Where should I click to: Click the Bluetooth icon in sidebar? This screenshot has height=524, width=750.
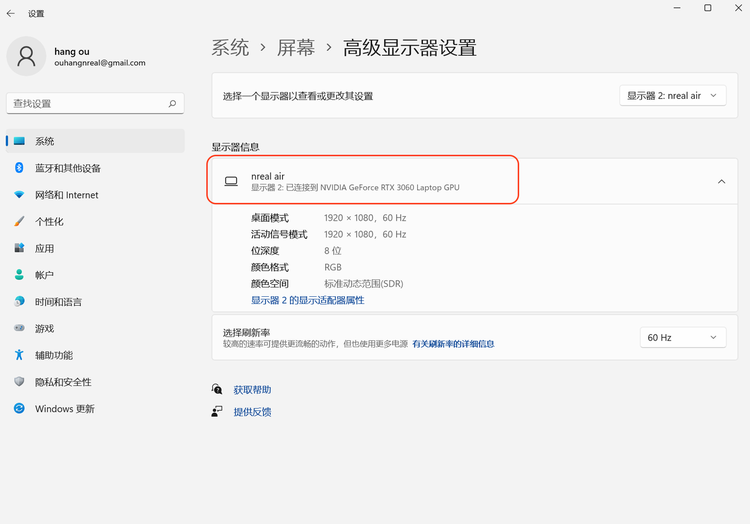[x=19, y=168]
